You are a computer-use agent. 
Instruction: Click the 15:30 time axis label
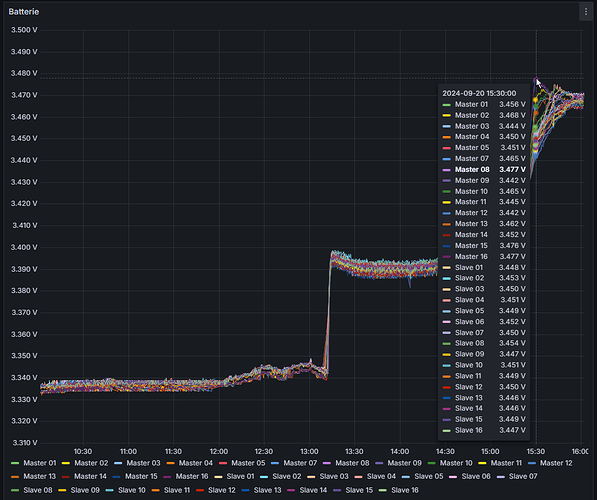click(535, 451)
